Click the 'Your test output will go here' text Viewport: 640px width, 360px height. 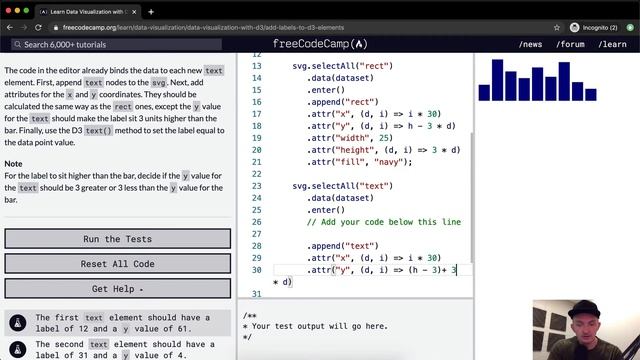320,326
